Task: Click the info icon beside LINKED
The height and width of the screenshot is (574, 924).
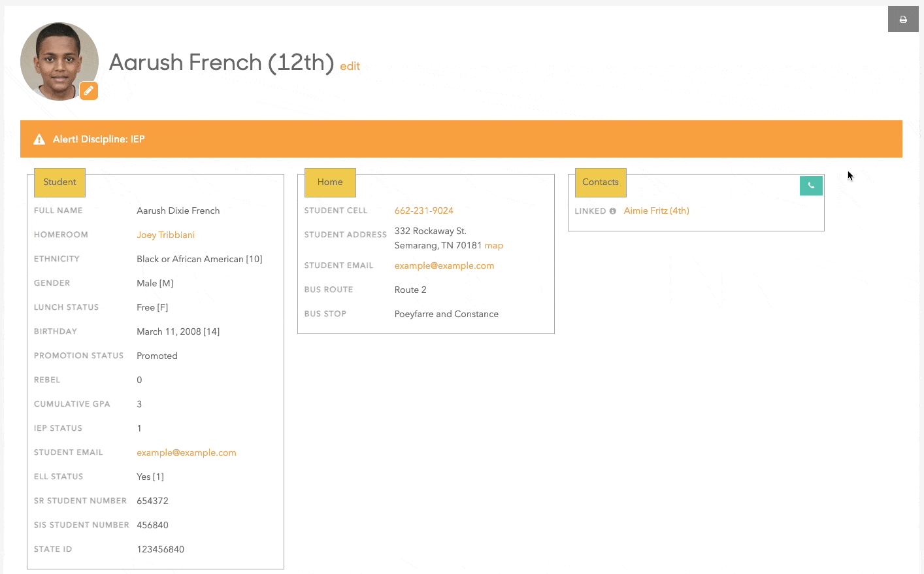Action: [x=613, y=211]
